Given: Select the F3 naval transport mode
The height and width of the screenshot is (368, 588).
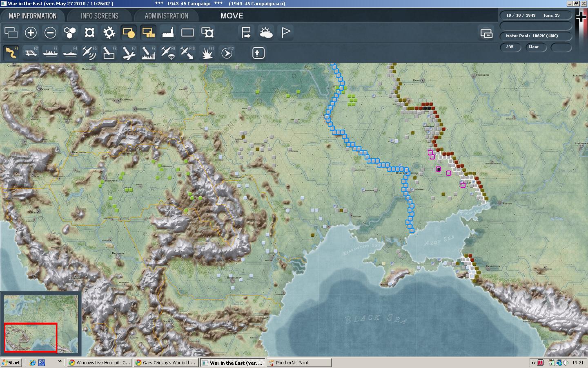Looking at the screenshot, I should pos(50,53).
